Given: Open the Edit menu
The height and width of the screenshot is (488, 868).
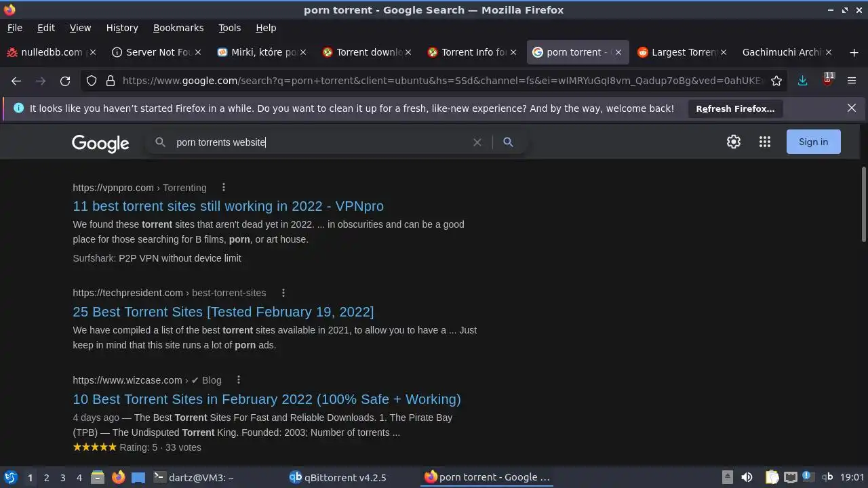Looking at the screenshot, I should click(x=46, y=28).
